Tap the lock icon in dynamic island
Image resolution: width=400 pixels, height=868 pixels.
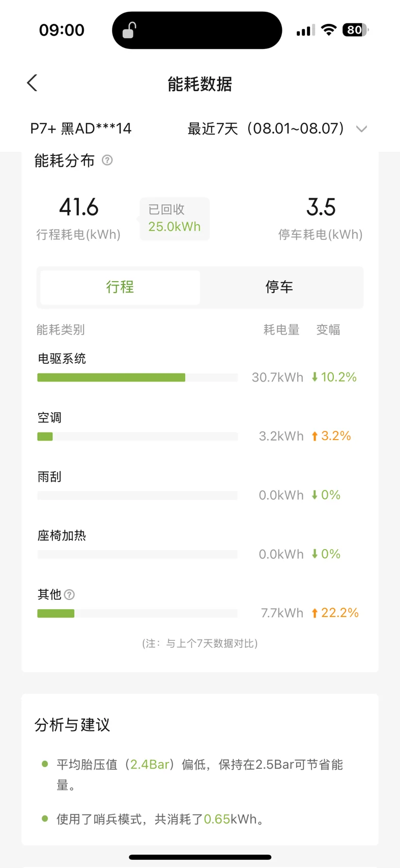(129, 31)
